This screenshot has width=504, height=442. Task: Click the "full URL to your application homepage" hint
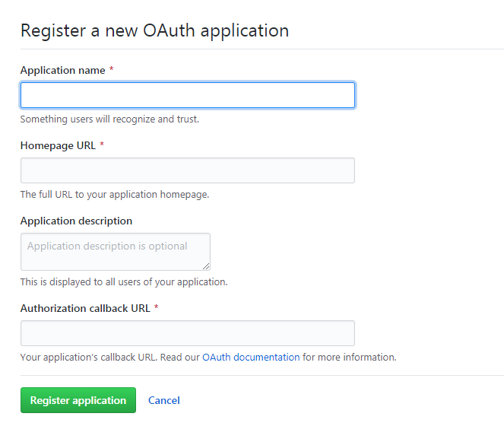(x=114, y=194)
